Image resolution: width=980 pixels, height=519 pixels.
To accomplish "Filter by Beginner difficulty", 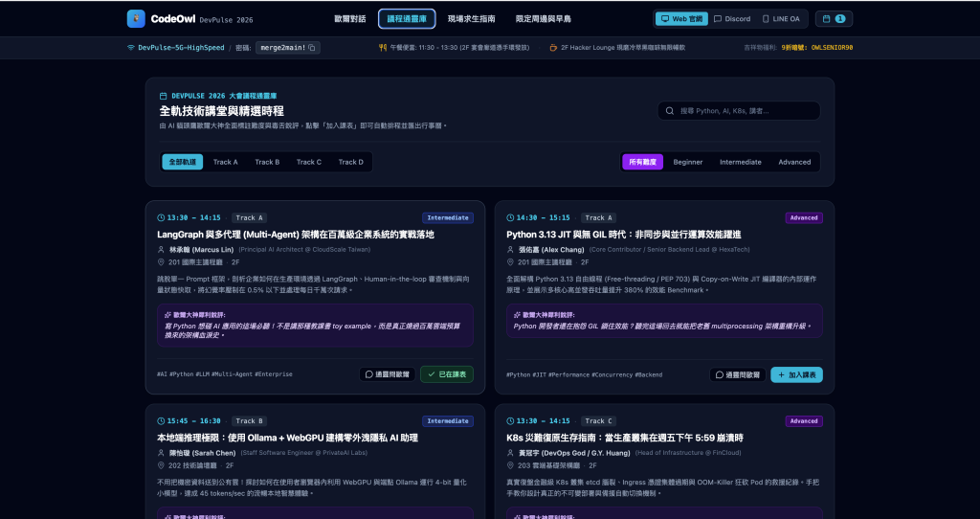I will tap(688, 162).
